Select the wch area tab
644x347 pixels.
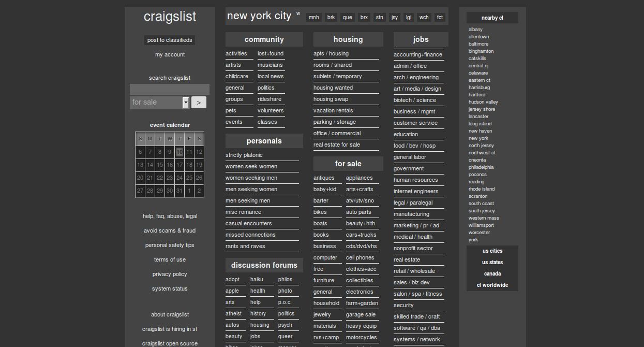tap(424, 17)
